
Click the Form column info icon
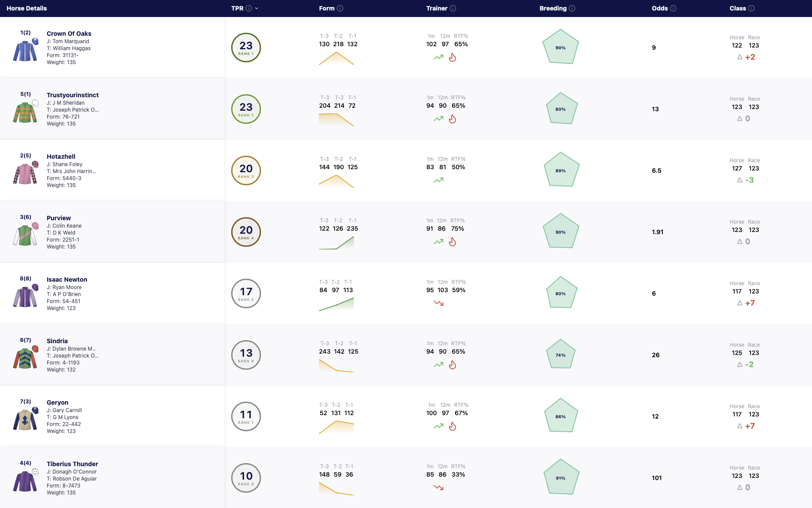coord(340,8)
